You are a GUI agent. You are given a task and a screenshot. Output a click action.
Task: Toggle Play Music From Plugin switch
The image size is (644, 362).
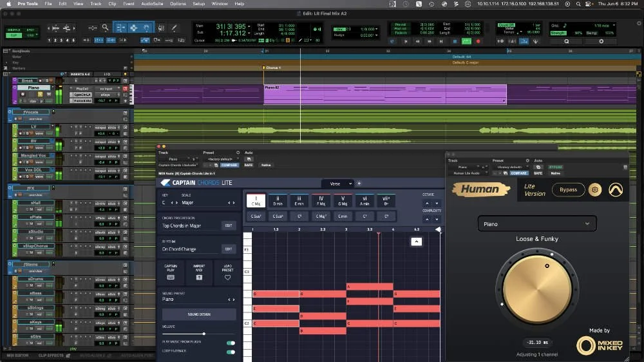(x=231, y=343)
